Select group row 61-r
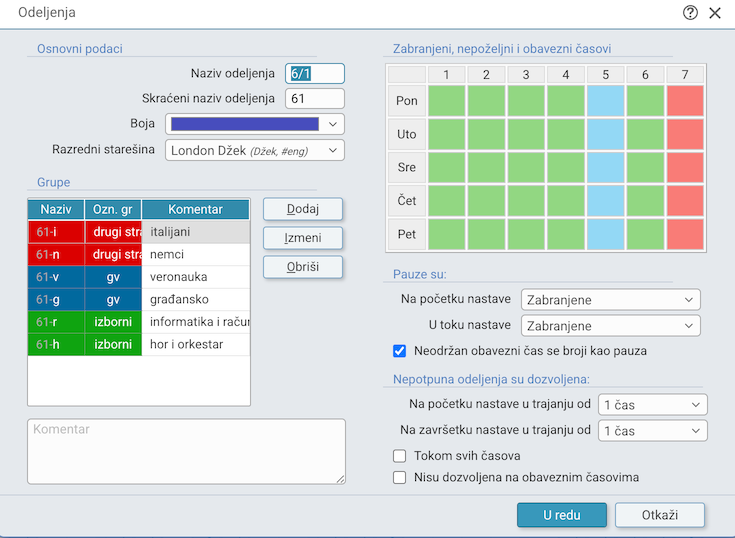This screenshot has height=538, width=735. pyautogui.click(x=139, y=322)
